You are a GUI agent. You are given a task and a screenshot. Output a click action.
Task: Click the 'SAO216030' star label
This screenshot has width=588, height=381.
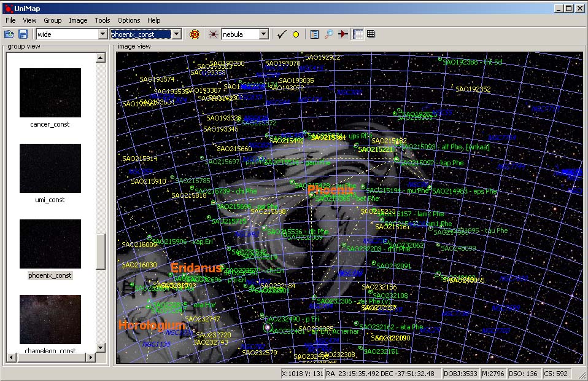tap(139, 265)
